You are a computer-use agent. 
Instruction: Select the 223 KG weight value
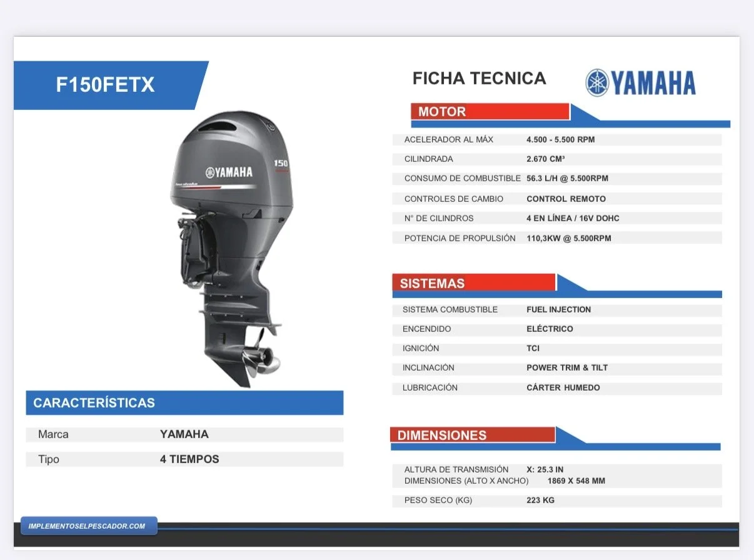[540, 500]
